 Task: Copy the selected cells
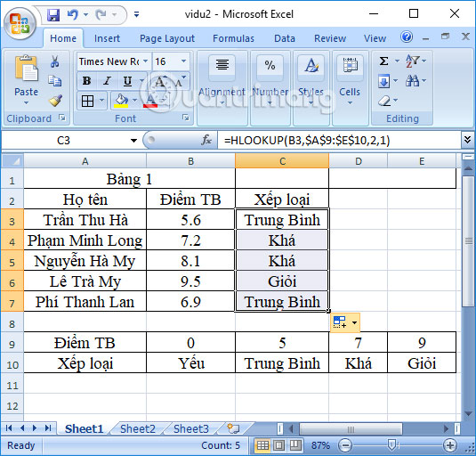[54, 81]
